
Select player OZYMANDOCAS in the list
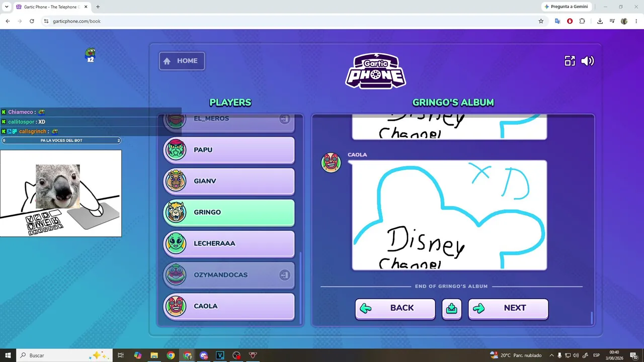tap(229, 275)
